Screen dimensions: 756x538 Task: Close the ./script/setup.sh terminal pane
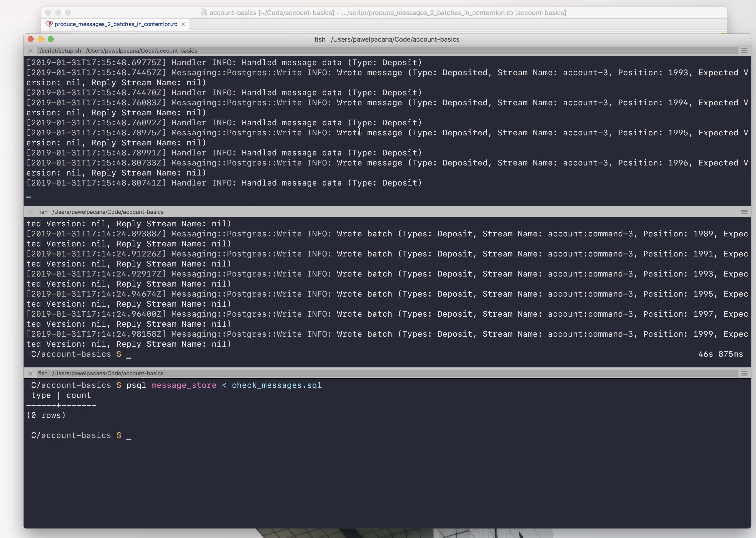[31, 51]
